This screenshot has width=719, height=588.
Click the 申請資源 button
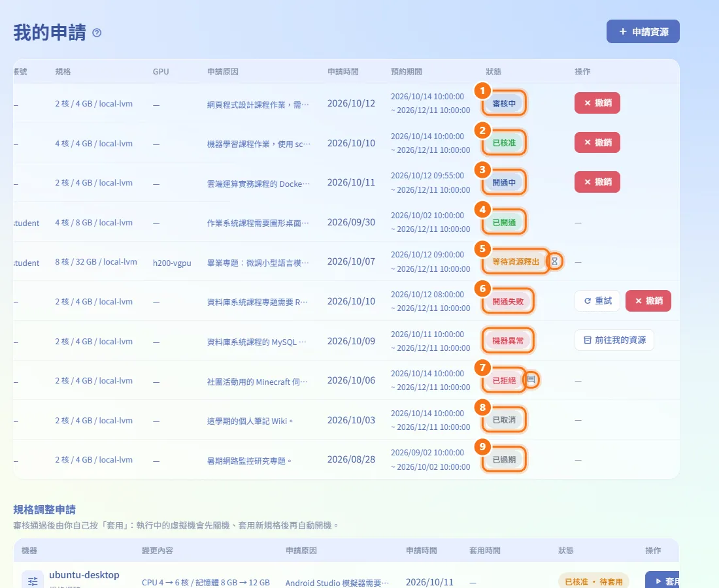click(643, 31)
